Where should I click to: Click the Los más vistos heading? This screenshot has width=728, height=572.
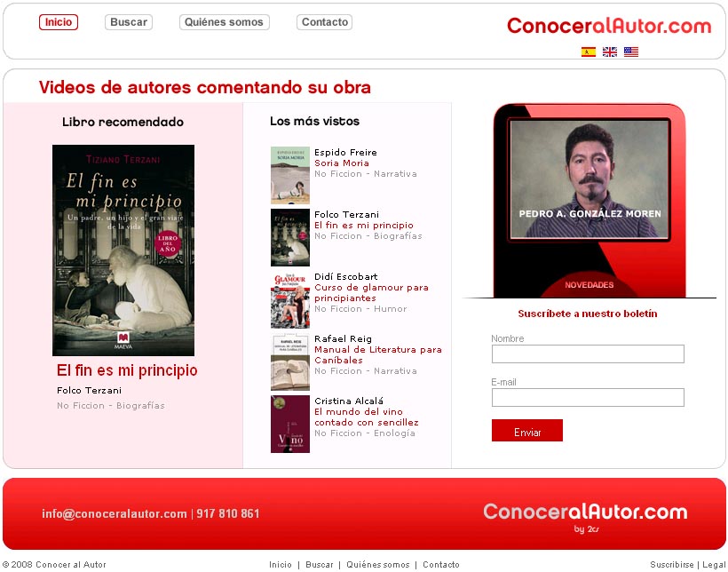[x=315, y=122]
